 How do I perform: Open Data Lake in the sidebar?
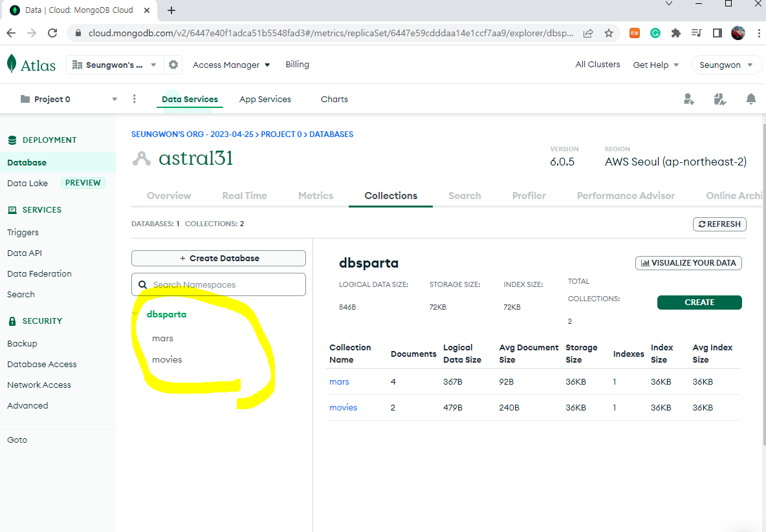(x=27, y=184)
